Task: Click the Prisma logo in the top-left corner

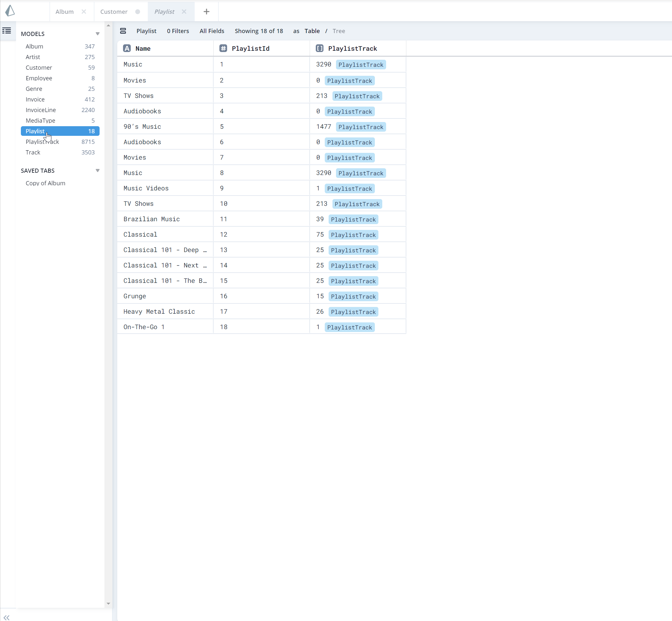Action: (x=10, y=11)
